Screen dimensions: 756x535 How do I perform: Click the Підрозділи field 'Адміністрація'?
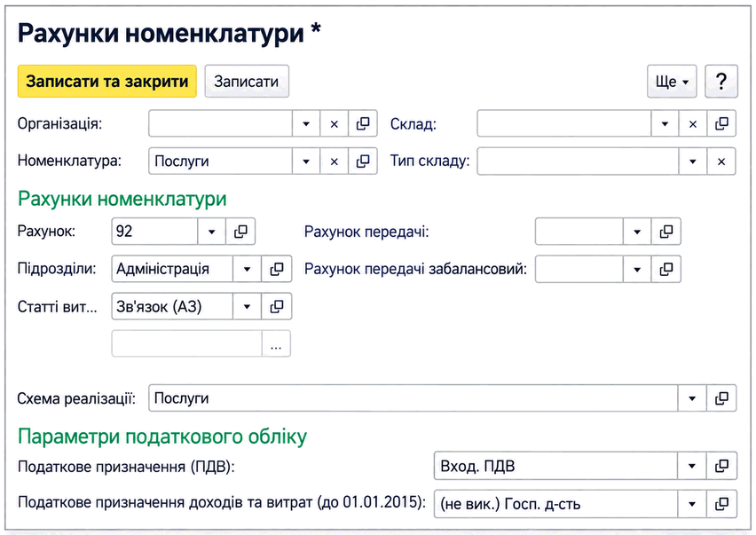click(172, 269)
